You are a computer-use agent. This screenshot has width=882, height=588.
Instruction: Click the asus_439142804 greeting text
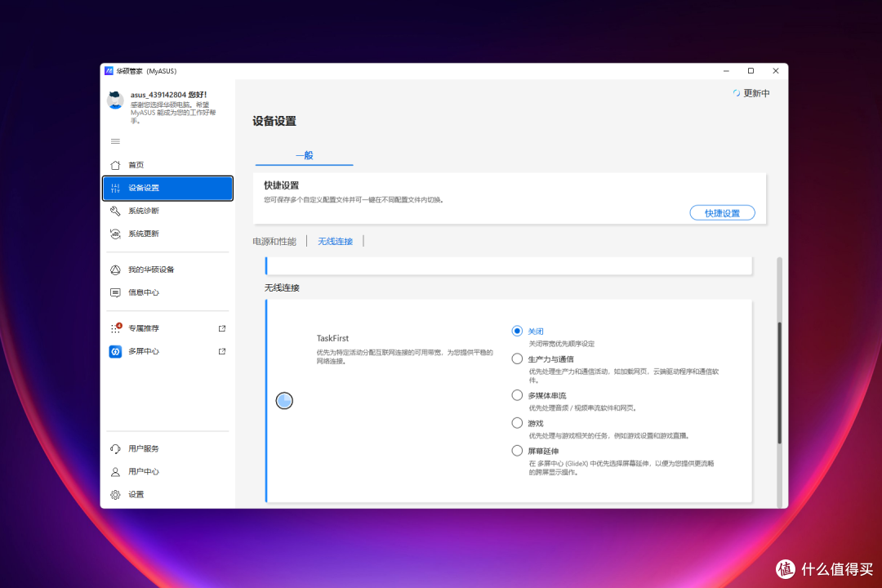click(168, 95)
